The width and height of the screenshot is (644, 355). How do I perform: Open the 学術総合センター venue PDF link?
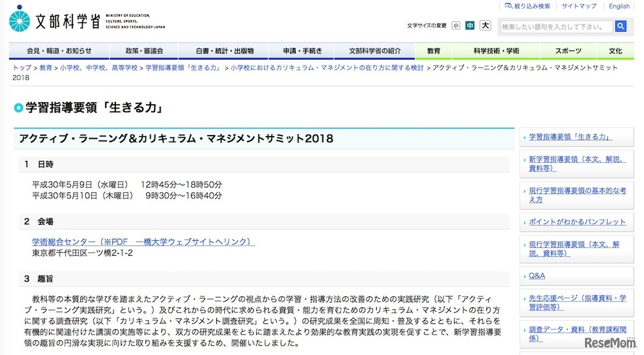click(x=143, y=242)
